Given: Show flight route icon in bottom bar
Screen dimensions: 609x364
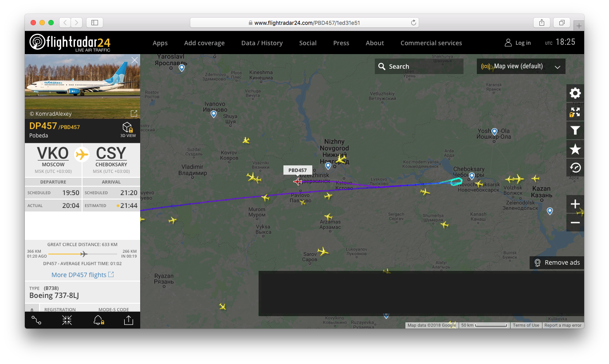Looking at the screenshot, I should point(36,320).
